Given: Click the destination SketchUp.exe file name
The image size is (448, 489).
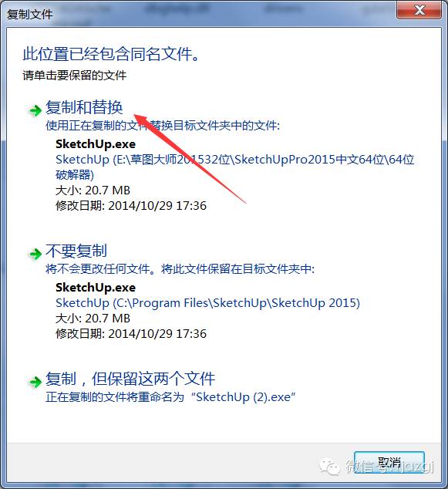Looking at the screenshot, I should [96, 288].
